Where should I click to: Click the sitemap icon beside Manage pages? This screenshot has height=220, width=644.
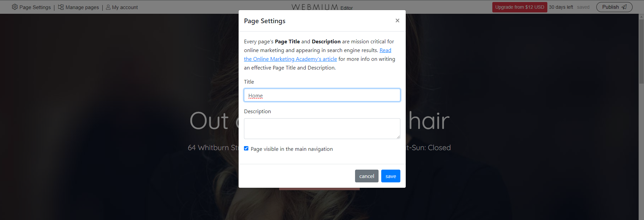point(61,7)
